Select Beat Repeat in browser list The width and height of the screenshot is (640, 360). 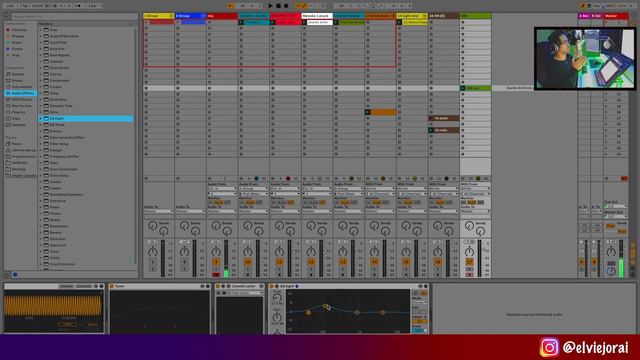[59, 55]
